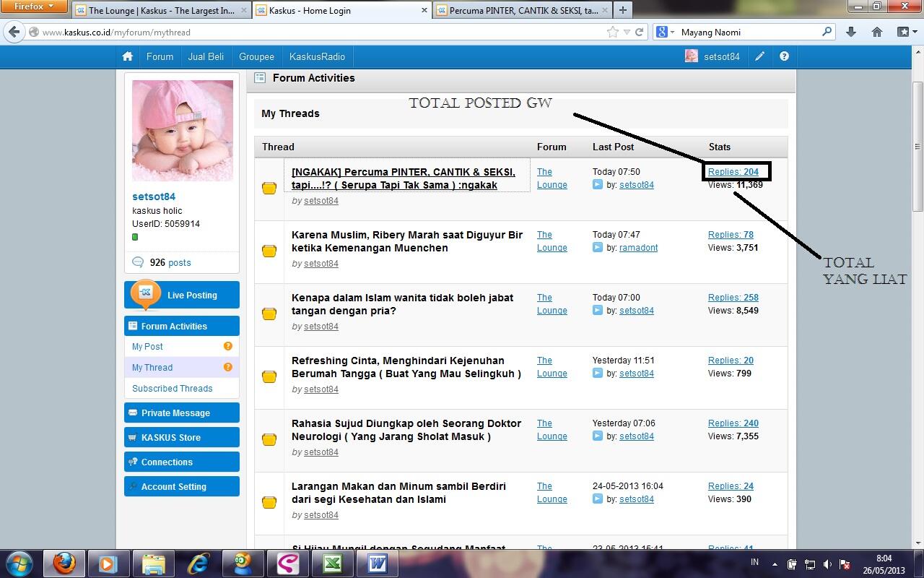
Task: Open the Google search engine dropdown
Action: click(x=665, y=32)
